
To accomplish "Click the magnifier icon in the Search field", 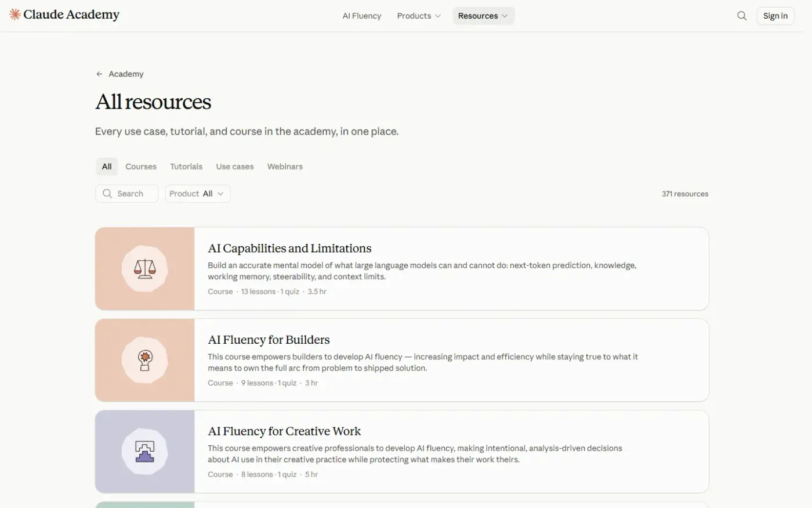I will click(x=107, y=194).
